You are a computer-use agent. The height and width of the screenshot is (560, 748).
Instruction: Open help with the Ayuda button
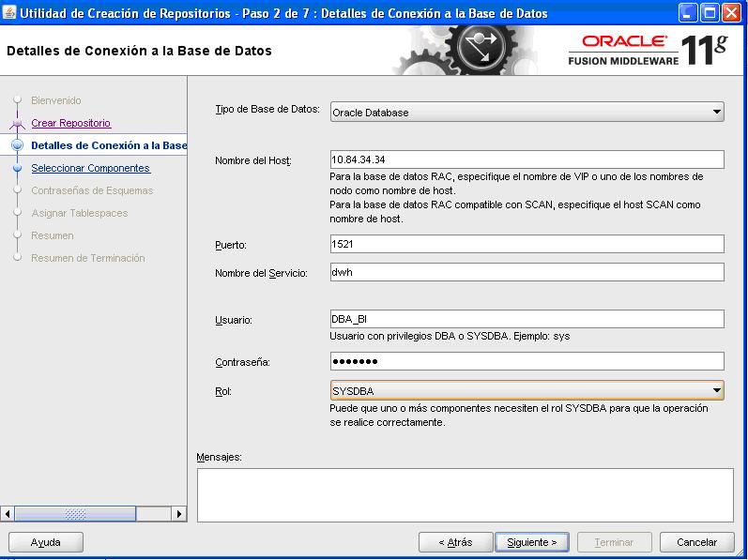tap(46, 542)
